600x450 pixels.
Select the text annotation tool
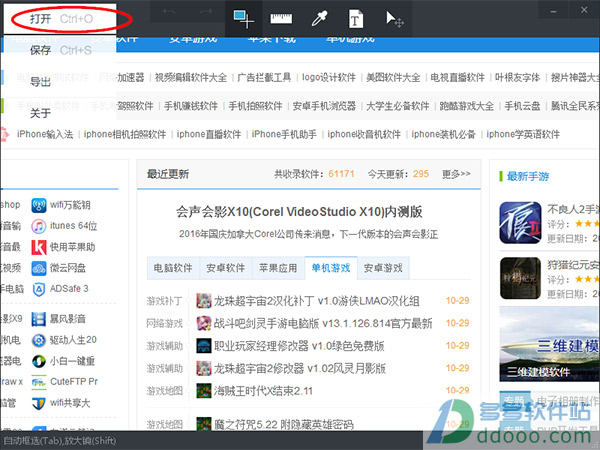(355, 19)
